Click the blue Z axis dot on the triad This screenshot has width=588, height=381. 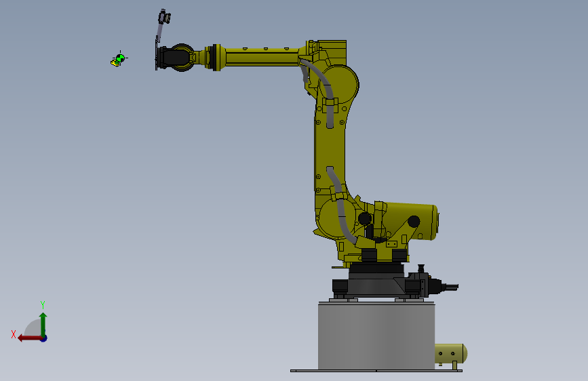pos(44,338)
